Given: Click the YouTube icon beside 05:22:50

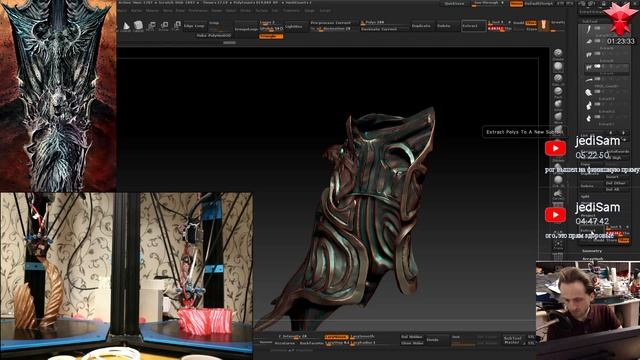Looking at the screenshot, I should (555, 148).
